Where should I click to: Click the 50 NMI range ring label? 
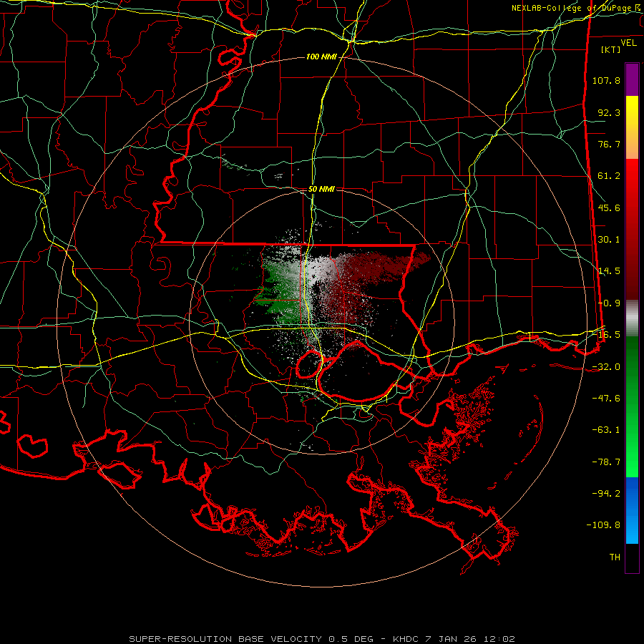click(321, 190)
